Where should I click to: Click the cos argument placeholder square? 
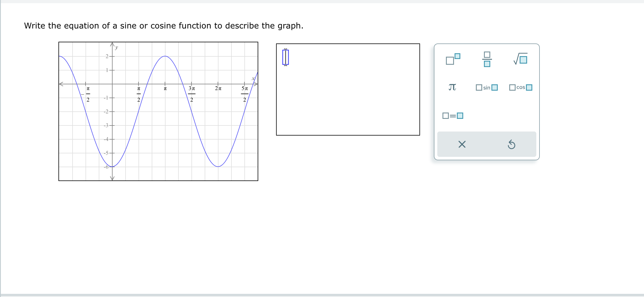tap(529, 87)
